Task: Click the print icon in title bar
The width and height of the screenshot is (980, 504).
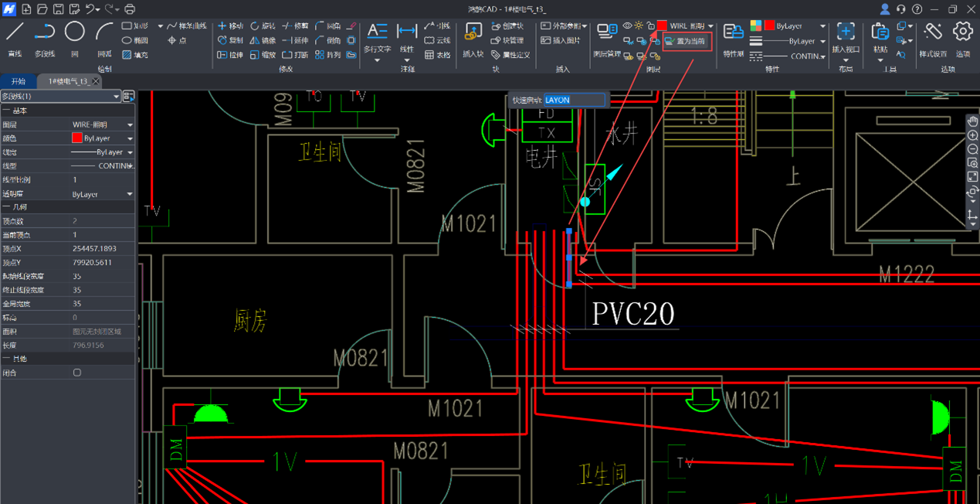Action: click(x=130, y=9)
